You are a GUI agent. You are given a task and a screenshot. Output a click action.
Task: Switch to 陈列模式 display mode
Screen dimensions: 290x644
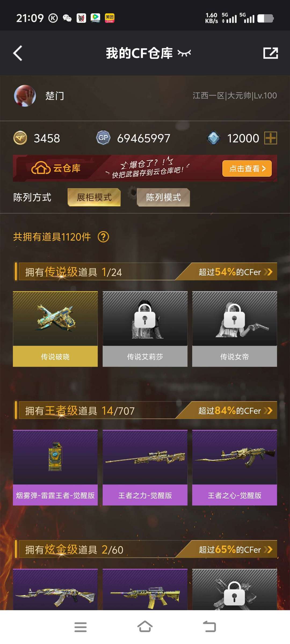[163, 197]
